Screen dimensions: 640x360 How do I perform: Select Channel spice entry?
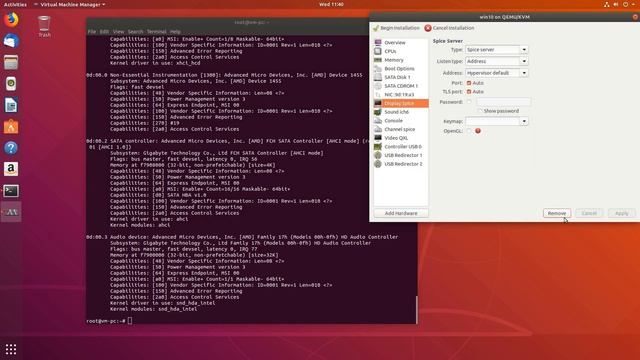pos(401,129)
